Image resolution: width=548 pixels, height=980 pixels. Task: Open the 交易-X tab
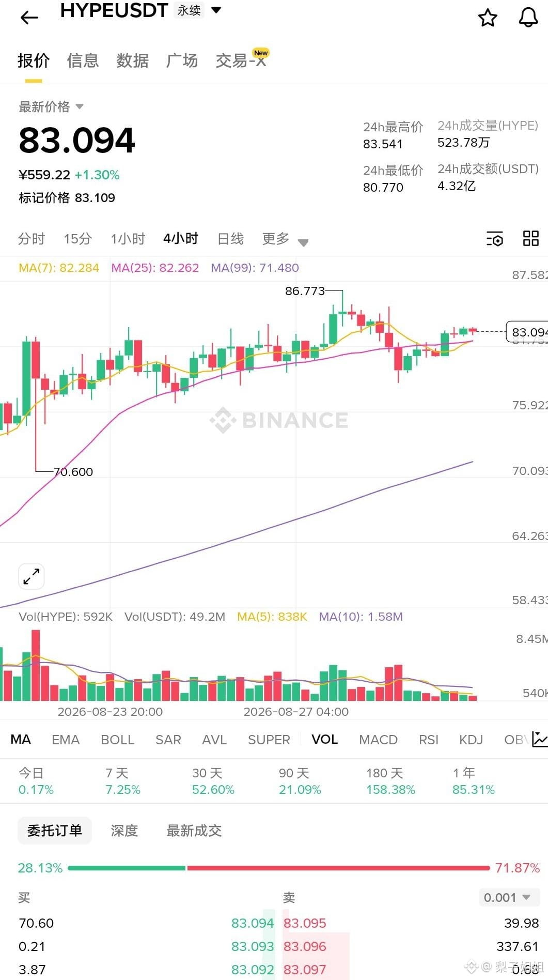coord(241,60)
